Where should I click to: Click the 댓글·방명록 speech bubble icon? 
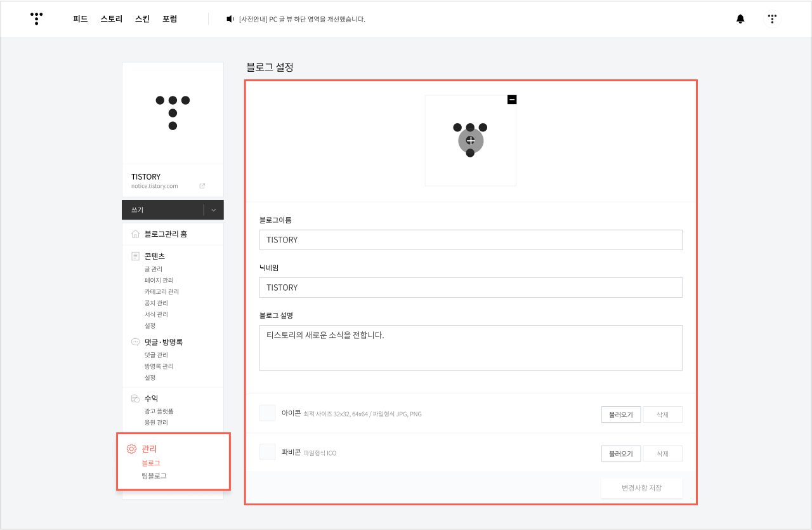[135, 342]
